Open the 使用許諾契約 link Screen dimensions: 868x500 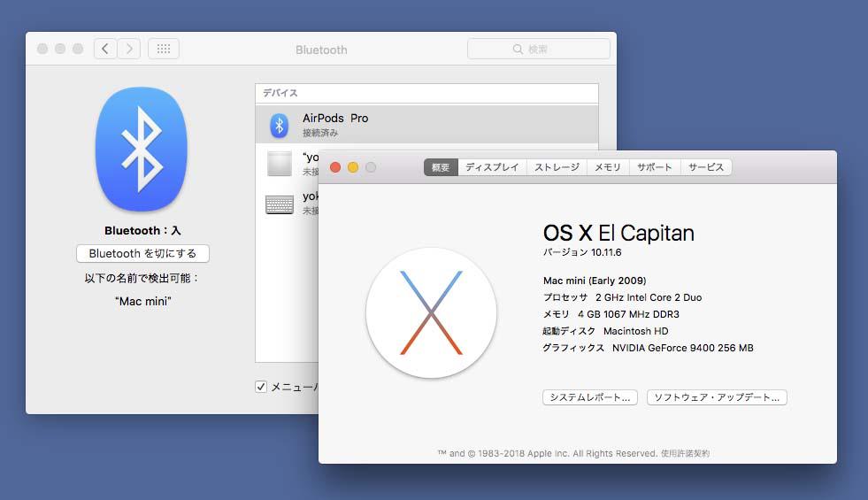coord(686,453)
